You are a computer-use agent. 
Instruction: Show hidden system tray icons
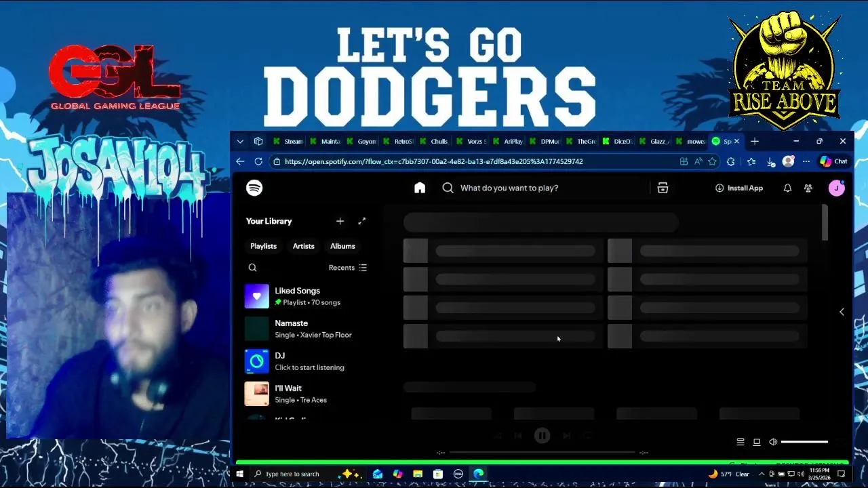tap(762, 474)
